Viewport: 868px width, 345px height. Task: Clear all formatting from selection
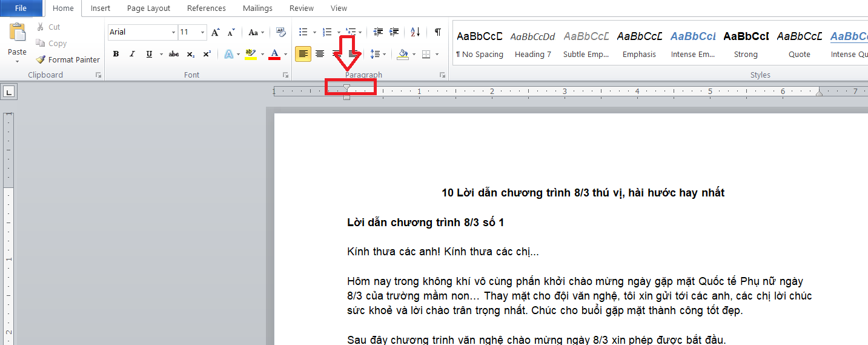click(280, 32)
